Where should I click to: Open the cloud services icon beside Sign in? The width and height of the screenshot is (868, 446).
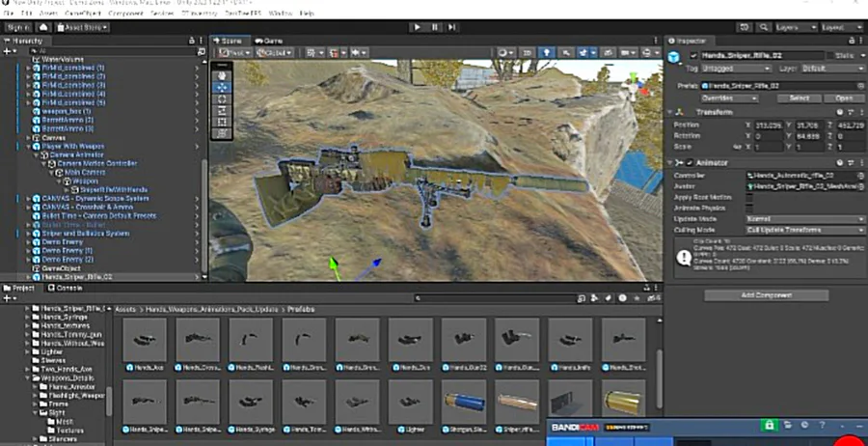pyautogui.click(x=43, y=27)
